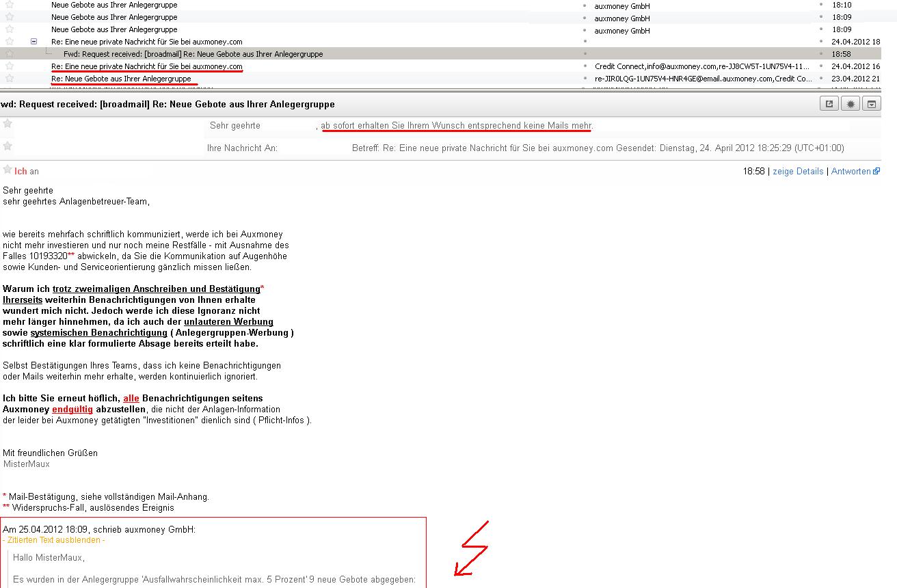
Task: Select 'Fwd: Request received: [broadmail]' thread item
Action: (193, 54)
